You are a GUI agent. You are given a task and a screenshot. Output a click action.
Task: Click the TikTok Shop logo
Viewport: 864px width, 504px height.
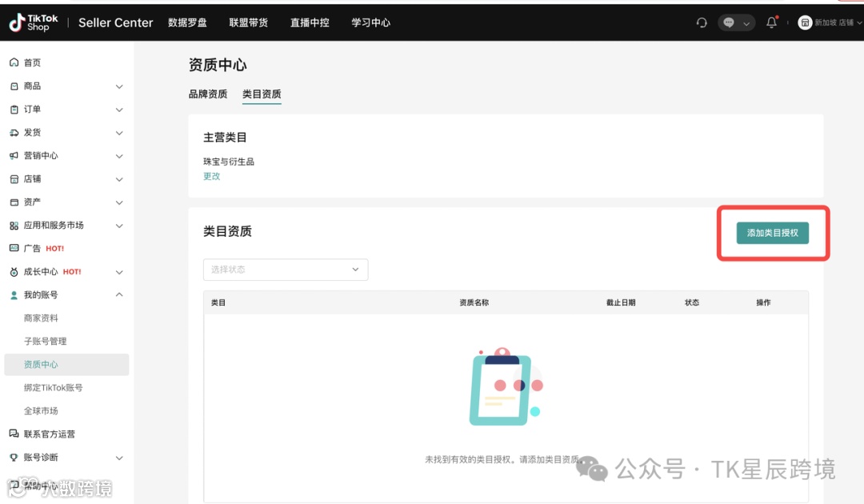[34, 22]
